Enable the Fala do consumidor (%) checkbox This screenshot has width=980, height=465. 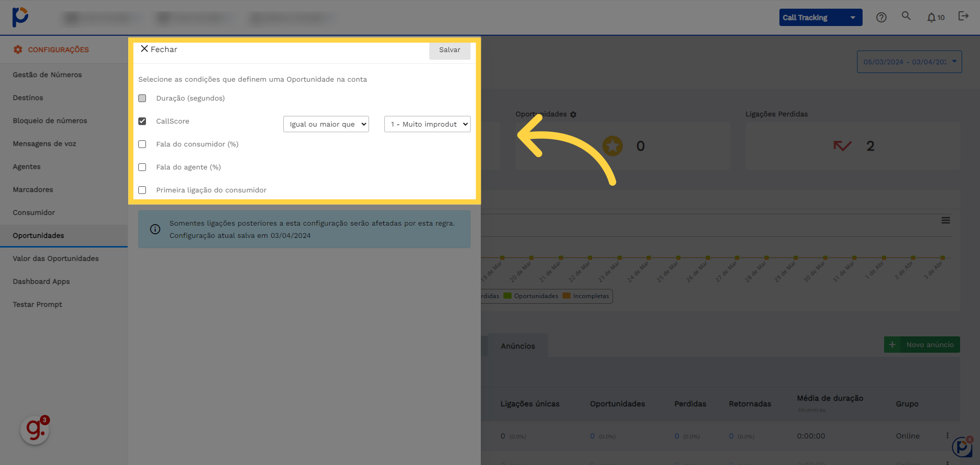[142, 144]
